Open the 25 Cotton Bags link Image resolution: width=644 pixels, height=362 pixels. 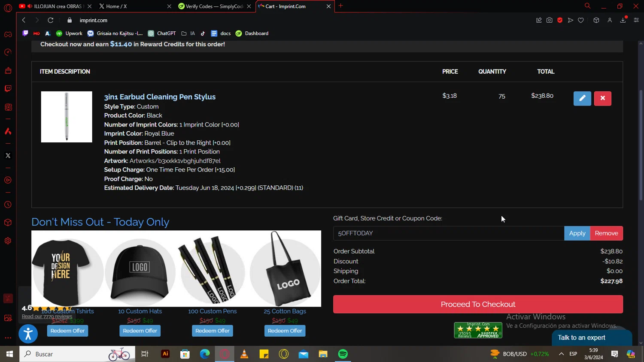(285, 311)
